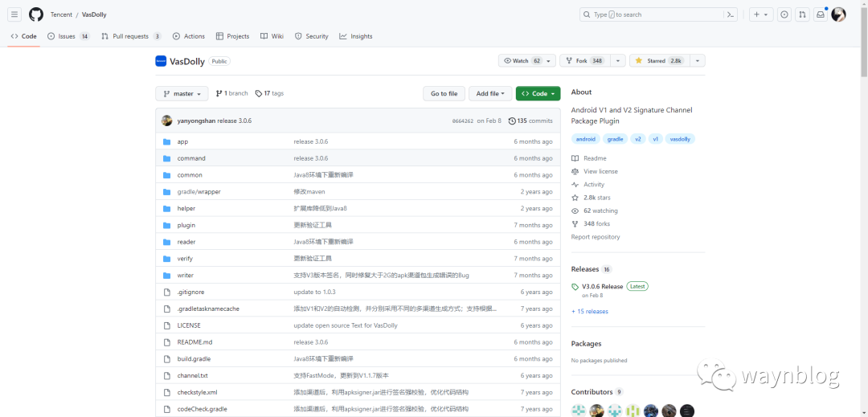Screen dimensions: 868x417
Task: Click the gradle topic tag
Action: [615, 139]
